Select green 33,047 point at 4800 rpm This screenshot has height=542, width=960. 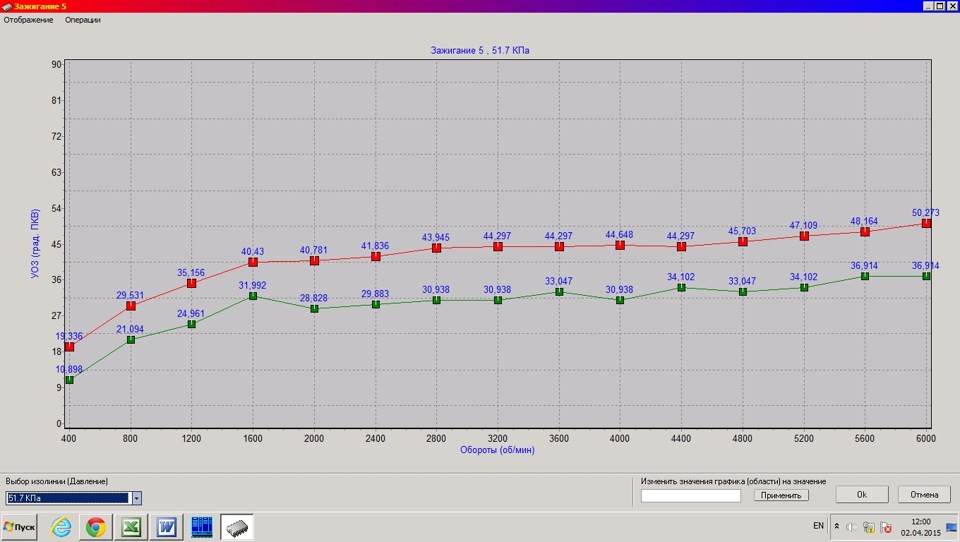[x=743, y=292]
